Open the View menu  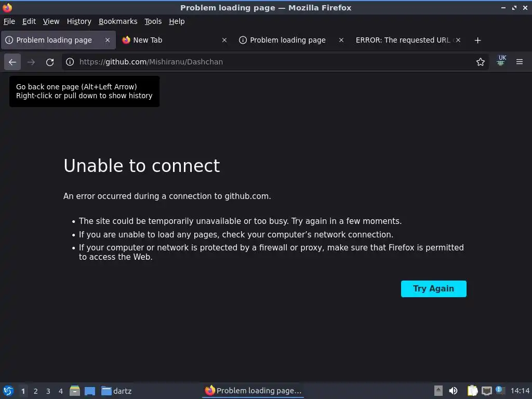coord(51,21)
